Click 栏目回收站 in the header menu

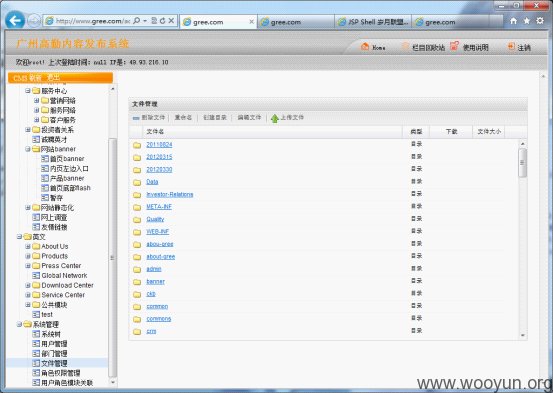coord(428,47)
